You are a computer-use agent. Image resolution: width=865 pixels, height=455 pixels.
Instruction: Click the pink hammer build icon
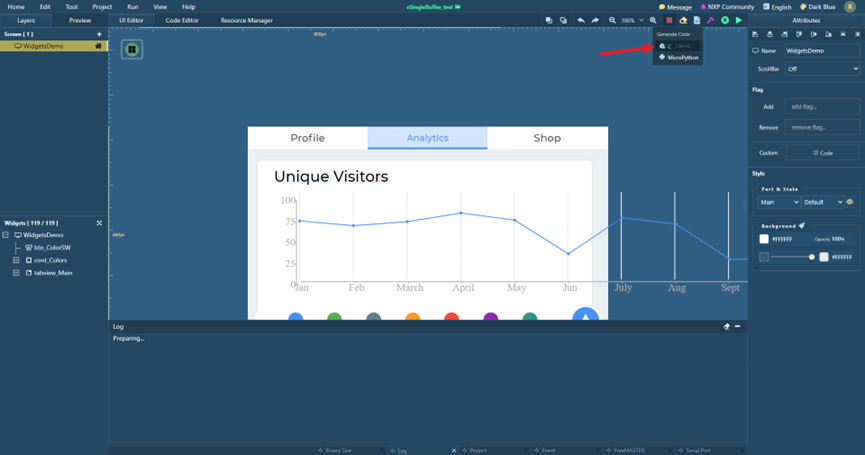tap(711, 20)
